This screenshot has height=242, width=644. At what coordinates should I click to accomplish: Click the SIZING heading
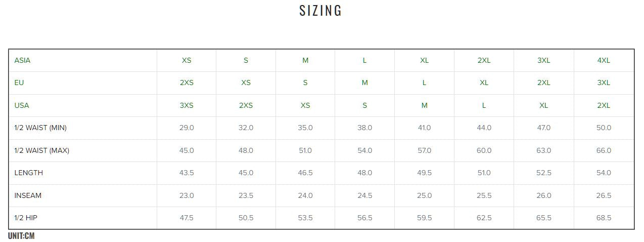(320, 11)
